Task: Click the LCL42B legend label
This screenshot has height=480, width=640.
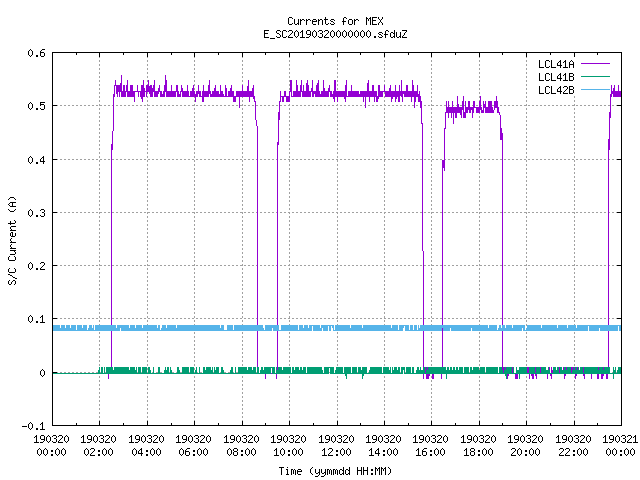Action: coord(556,90)
